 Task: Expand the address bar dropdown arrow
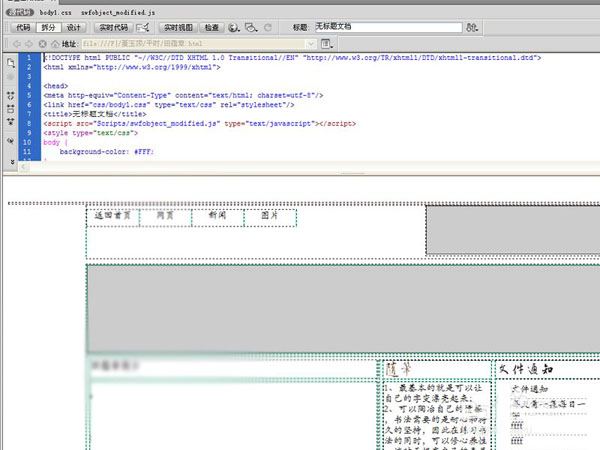(x=311, y=44)
